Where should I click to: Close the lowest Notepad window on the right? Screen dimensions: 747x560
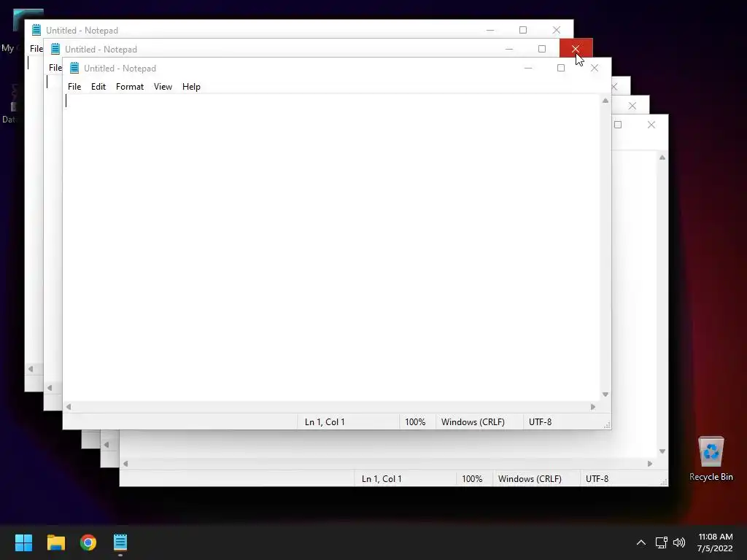click(x=651, y=125)
